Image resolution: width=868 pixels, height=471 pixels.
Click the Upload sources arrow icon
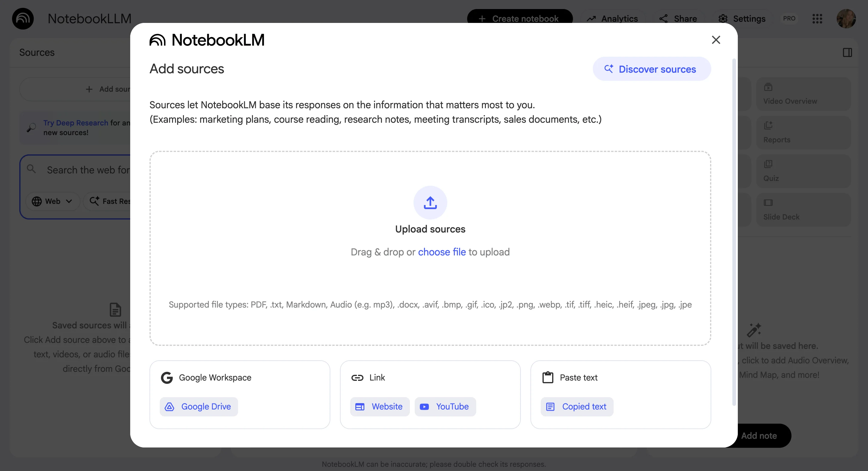pos(430,202)
